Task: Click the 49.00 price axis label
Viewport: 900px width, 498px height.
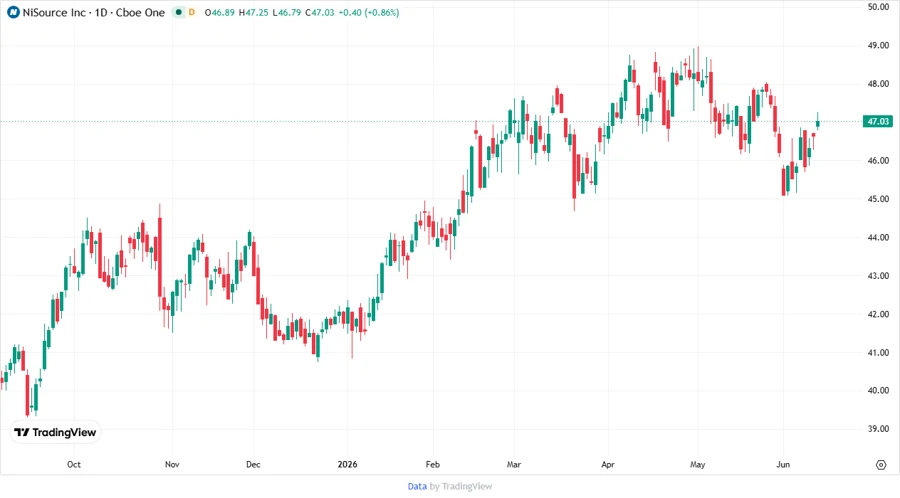Action: (878, 45)
